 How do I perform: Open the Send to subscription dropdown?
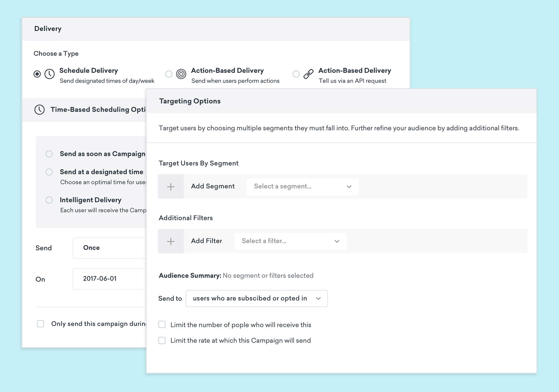pyautogui.click(x=256, y=299)
